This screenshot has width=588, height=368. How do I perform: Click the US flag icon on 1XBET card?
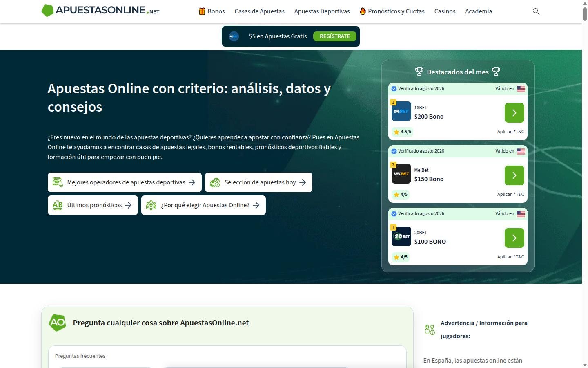(x=521, y=89)
